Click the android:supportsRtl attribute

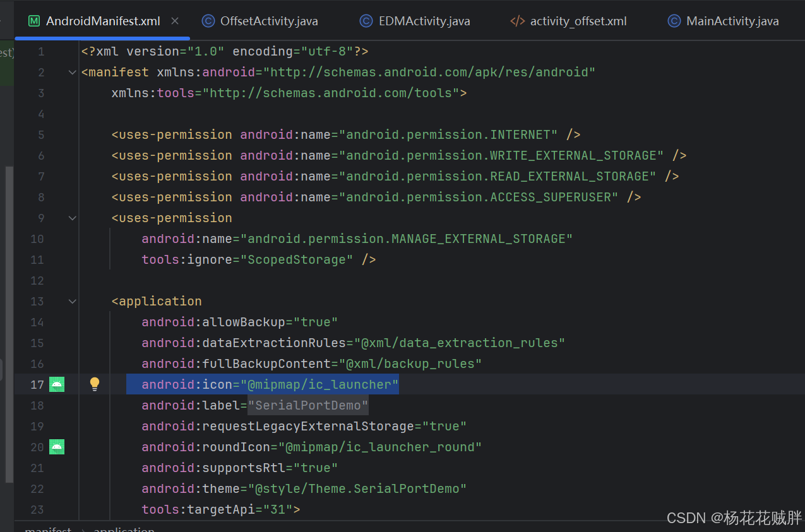(240, 468)
